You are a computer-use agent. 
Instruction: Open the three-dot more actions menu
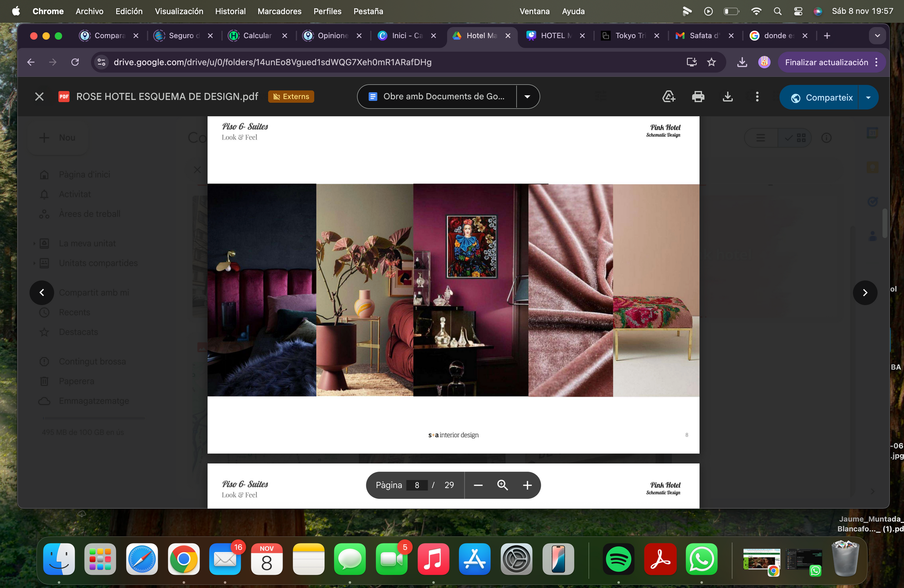pyautogui.click(x=757, y=96)
